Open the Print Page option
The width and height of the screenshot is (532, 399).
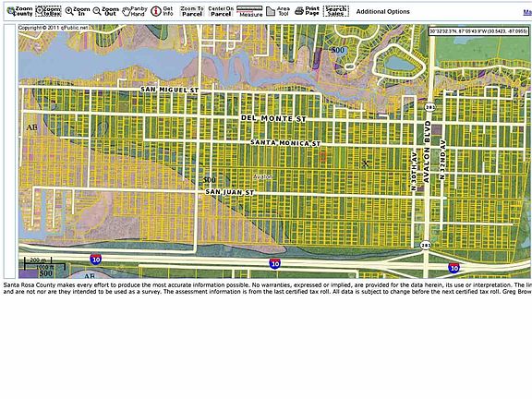coord(307,11)
